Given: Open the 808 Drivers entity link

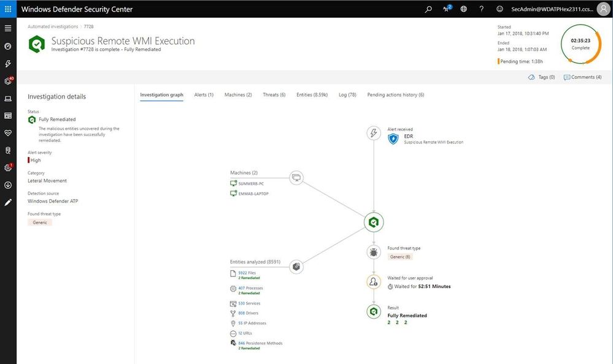Looking at the screenshot, I should 249,313.
